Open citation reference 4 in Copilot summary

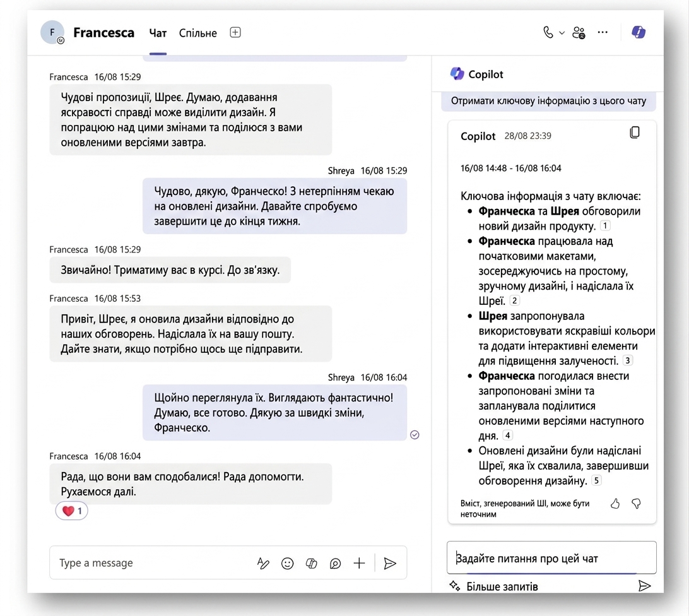click(x=507, y=435)
